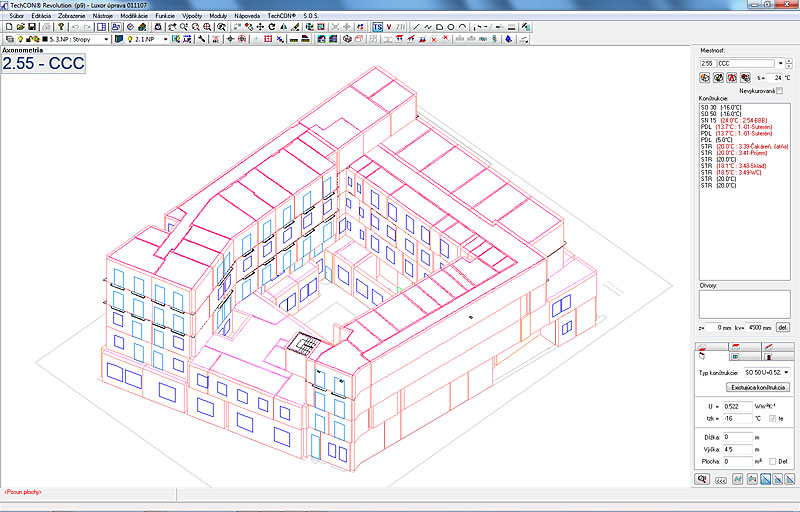Click the ccc icon at panel bottom
This screenshot has height=512, width=800.
pos(719,480)
